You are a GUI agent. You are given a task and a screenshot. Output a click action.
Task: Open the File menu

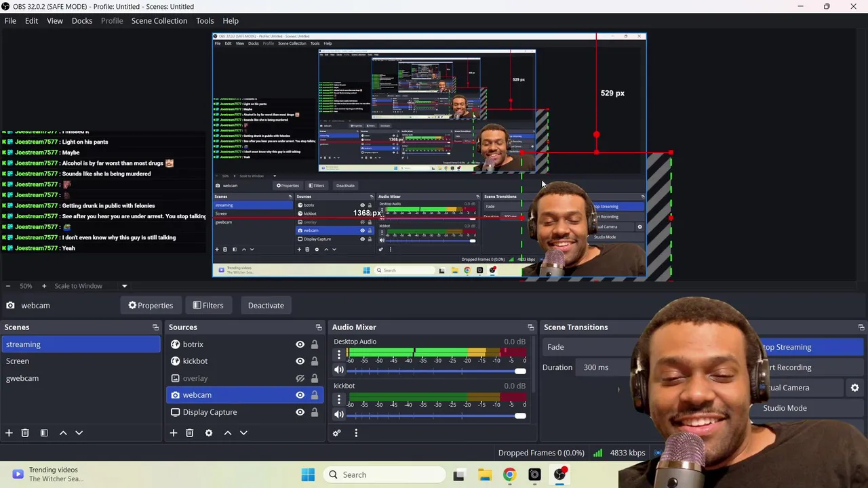coord(10,20)
